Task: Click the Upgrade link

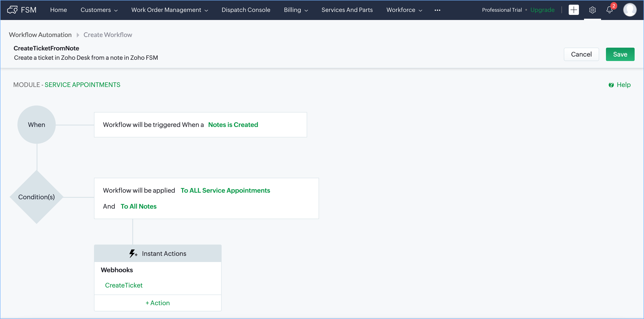Action: point(542,10)
